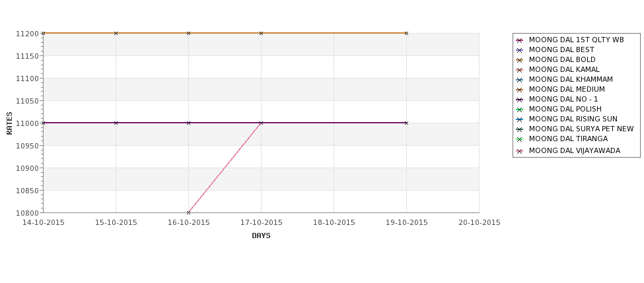The height and width of the screenshot is (283, 644).
Task: Select the MOONG DAL SURYA PET NEW legend label
Action: (x=581, y=129)
